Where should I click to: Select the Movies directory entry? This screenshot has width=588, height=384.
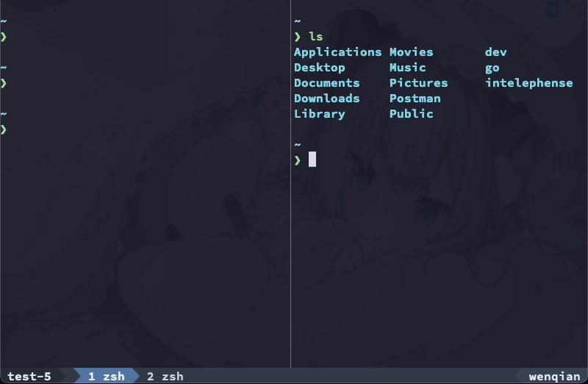412,52
